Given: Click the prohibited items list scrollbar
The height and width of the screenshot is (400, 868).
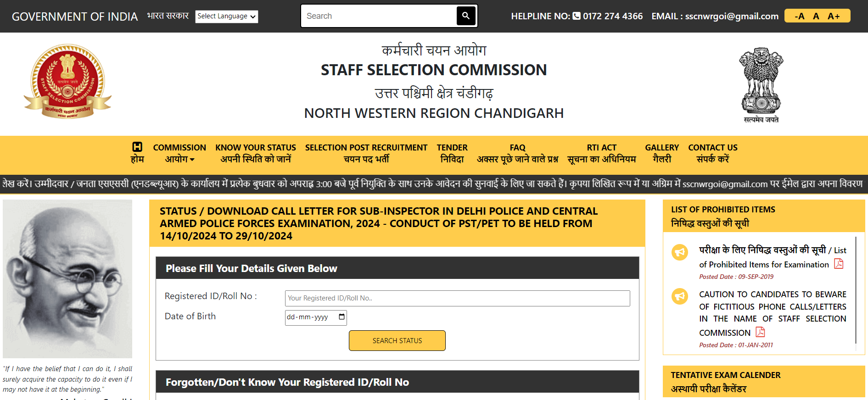Looking at the screenshot, I should [856, 290].
